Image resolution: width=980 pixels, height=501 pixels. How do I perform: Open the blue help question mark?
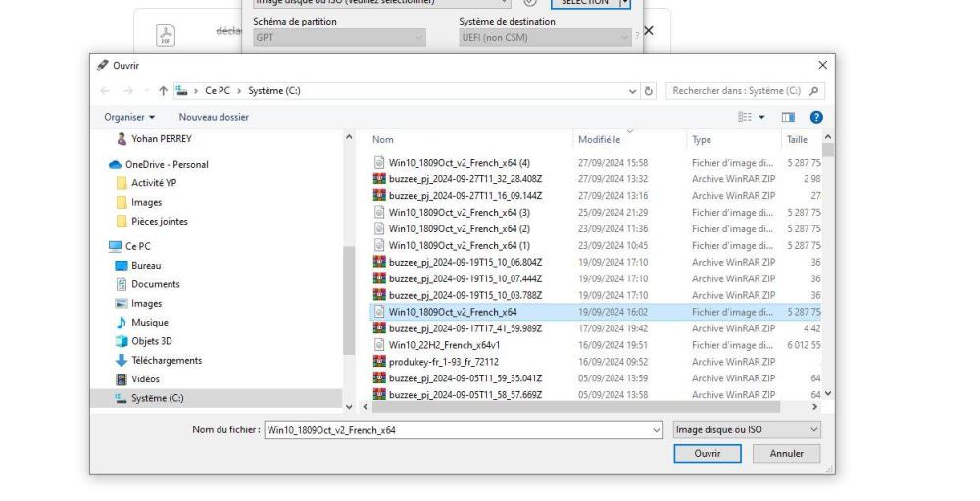coord(817,118)
